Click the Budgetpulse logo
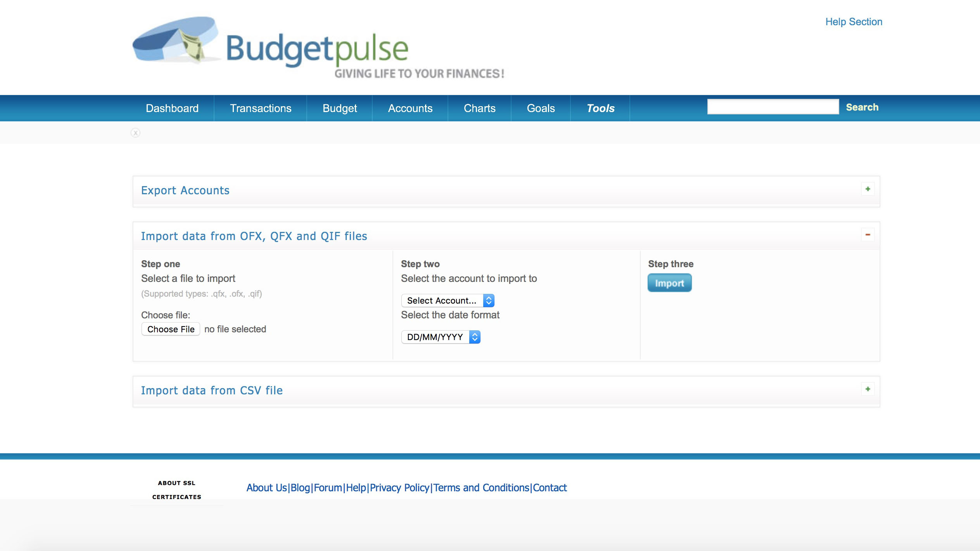The height and width of the screenshot is (551, 980). tap(318, 47)
